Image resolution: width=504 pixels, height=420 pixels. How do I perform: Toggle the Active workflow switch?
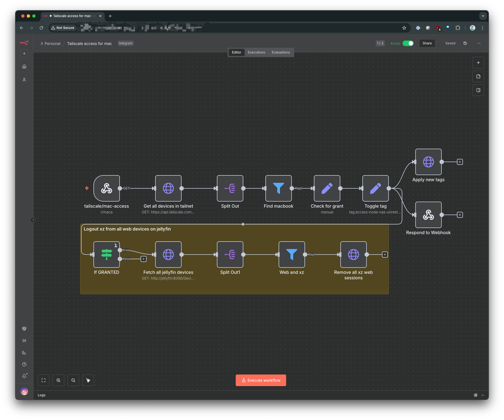coord(408,43)
